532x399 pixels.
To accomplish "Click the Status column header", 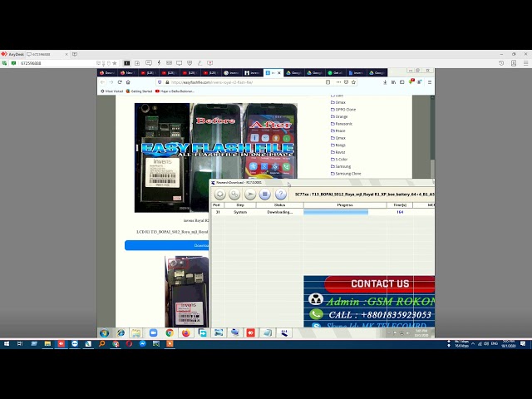I will pos(279,205).
